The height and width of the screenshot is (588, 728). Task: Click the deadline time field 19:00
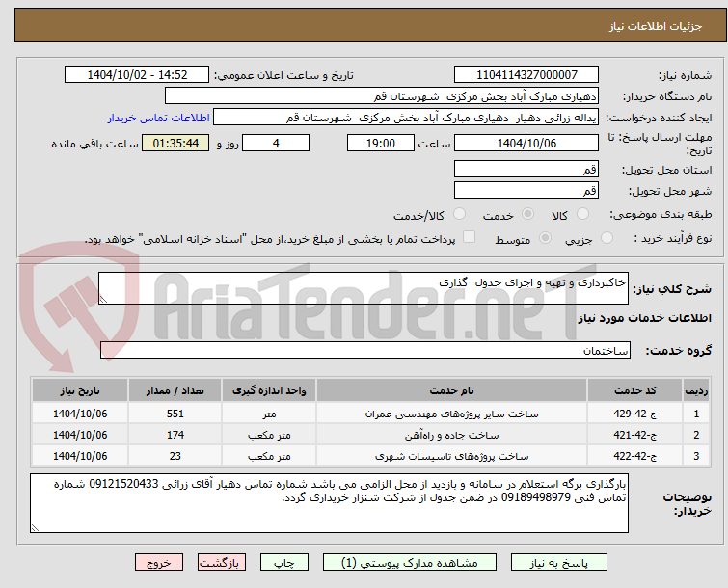(381, 143)
